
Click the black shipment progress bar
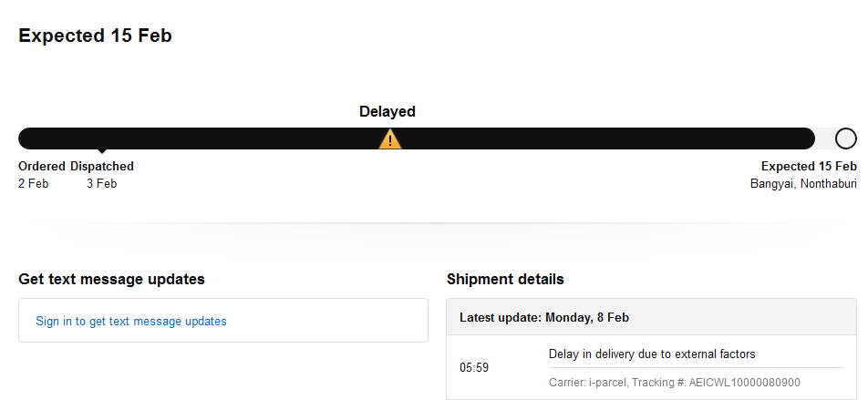point(417,138)
